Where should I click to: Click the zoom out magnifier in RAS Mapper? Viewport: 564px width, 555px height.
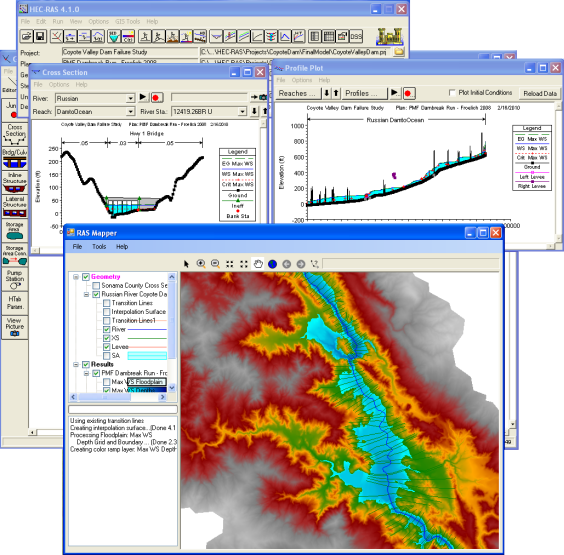215,264
